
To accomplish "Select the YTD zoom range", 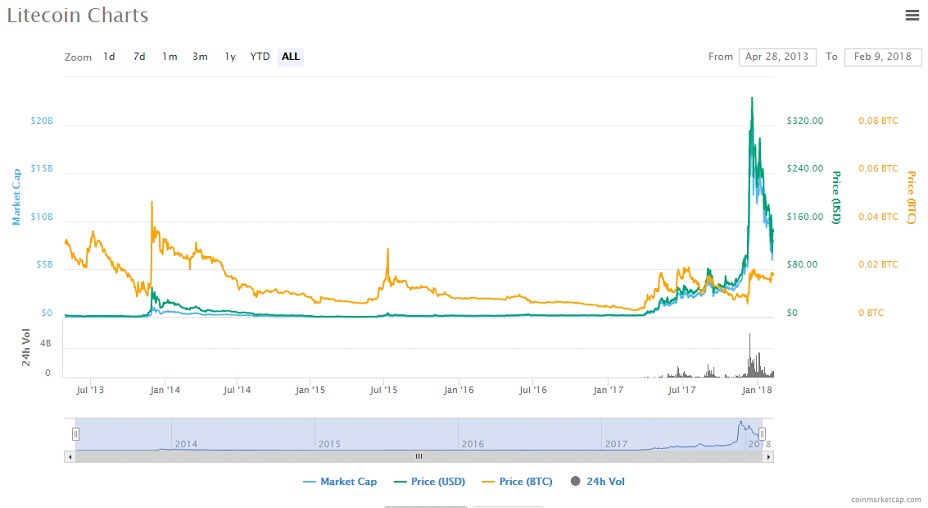I will (x=260, y=57).
